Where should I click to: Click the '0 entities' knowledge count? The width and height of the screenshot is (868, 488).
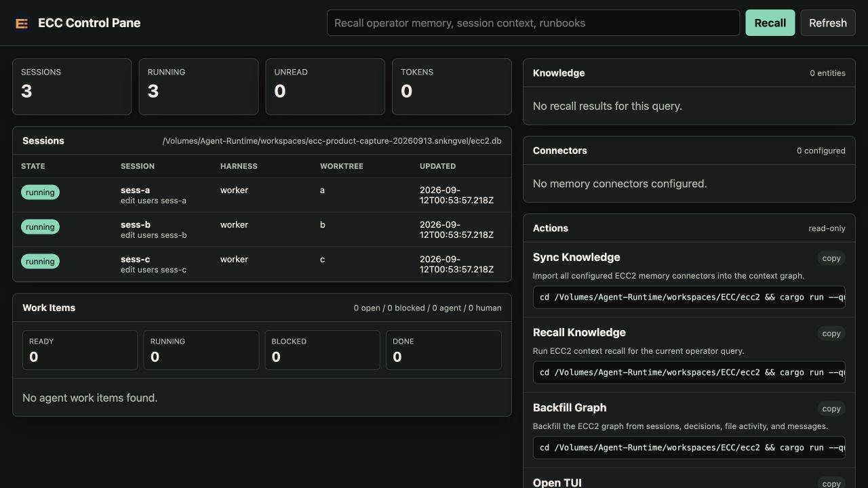pos(827,73)
